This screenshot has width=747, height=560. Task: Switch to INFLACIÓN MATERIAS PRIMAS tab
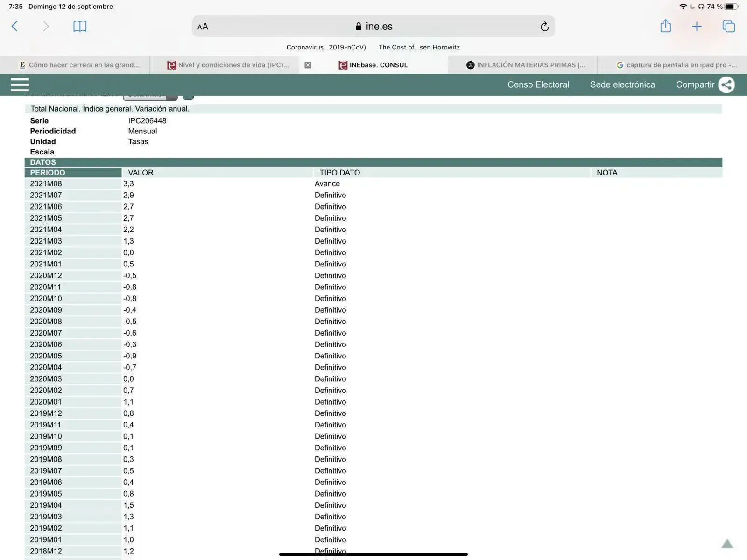tap(525, 65)
